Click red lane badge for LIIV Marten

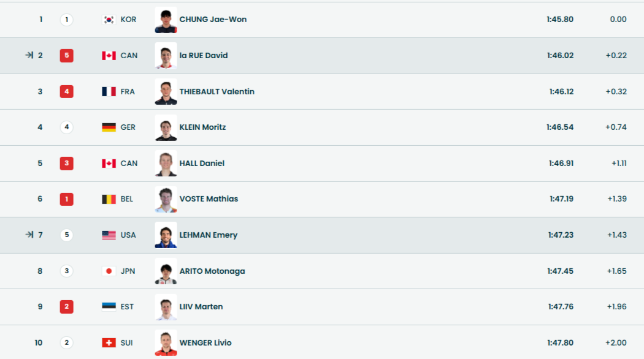coord(66,307)
